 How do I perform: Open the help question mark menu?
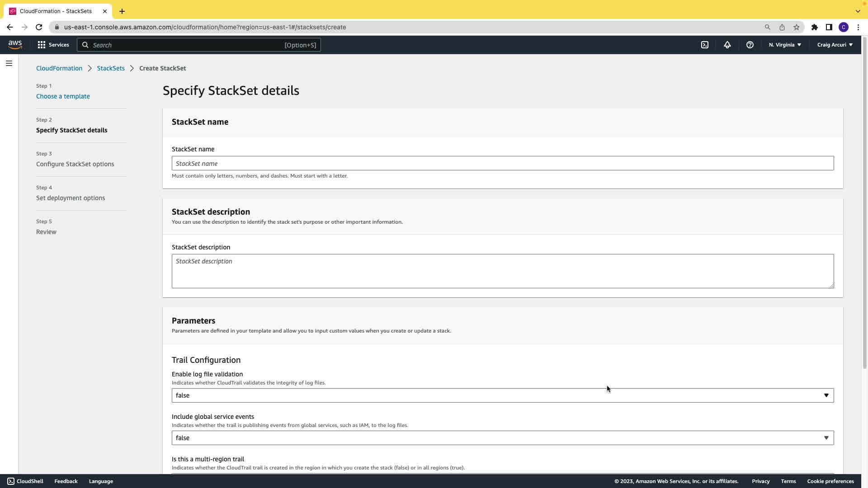(x=750, y=45)
